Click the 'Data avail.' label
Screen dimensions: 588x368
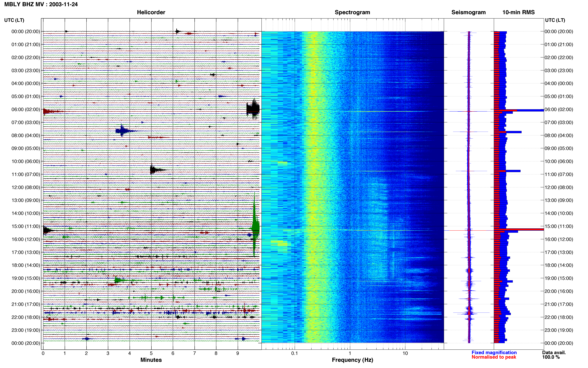pos(554,352)
